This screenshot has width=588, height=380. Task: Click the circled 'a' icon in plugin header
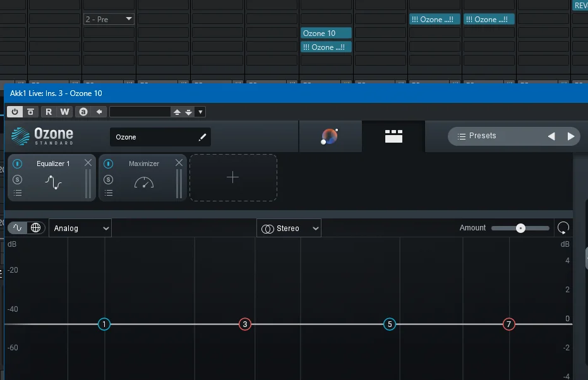coord(83,112)
